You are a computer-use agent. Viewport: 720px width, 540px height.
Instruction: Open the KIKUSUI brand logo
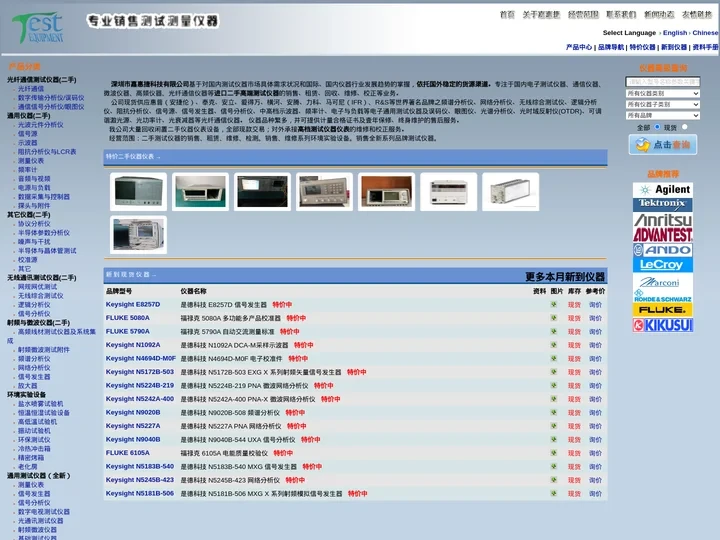[663, 325]
